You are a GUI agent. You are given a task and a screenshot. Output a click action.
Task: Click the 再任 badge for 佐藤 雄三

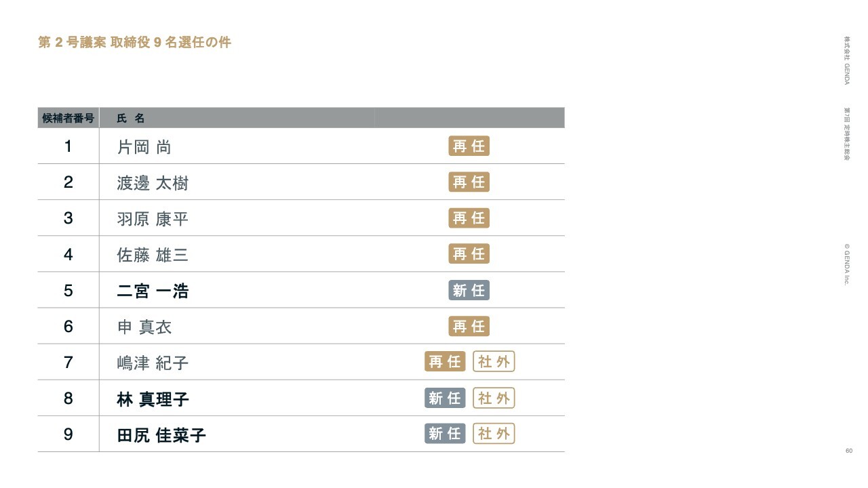pyautogui.click(x=469, y=254)
